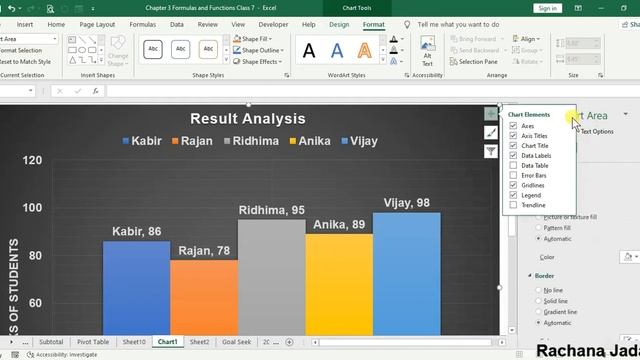This screenshot has height=360, width=640.
Task: Uncheck the Axis Titles checkbox
Action: (x=513, y=136)
